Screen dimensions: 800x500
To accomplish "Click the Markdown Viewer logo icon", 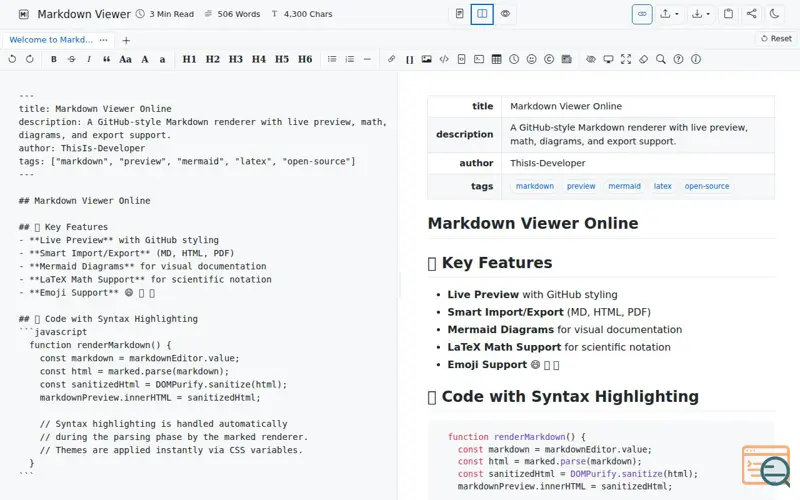I will point(23,14).
